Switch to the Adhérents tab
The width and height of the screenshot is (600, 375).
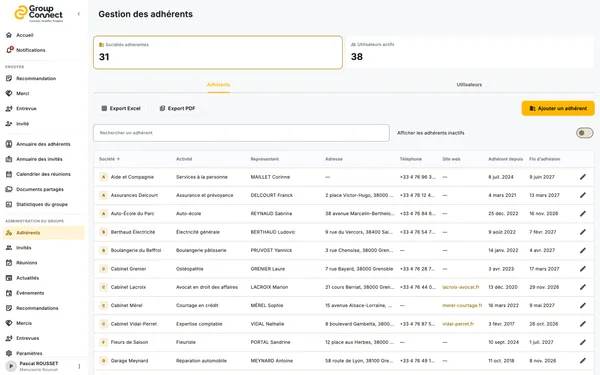coord(218,85)
